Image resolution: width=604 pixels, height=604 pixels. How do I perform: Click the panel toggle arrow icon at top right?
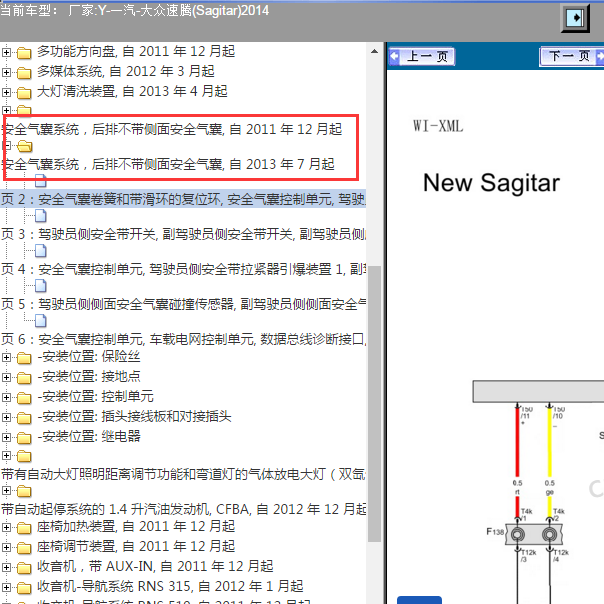click(575, 18)
